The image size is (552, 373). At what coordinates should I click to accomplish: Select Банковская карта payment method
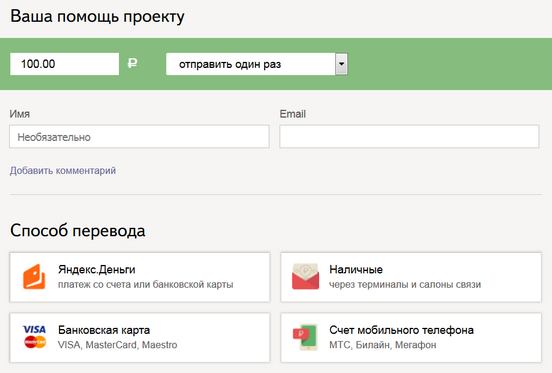click(140, 338)
